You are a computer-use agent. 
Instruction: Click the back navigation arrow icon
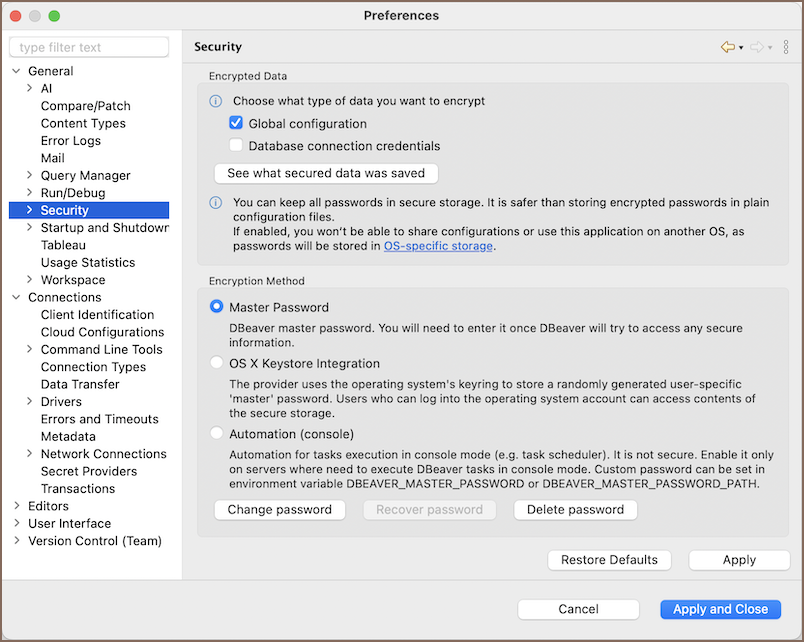(x=727, y=47)
